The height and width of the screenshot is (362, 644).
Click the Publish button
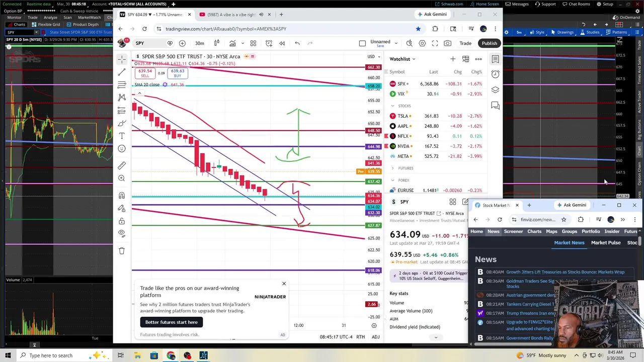click(x=489, y=43)
